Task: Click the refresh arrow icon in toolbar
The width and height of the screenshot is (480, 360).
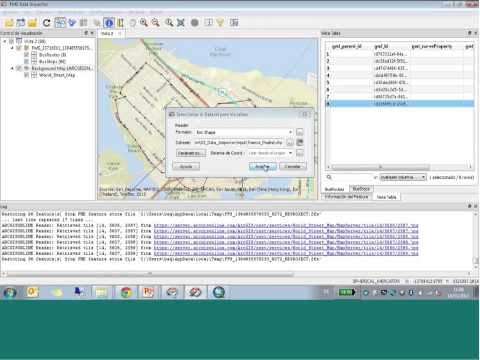Action: point(46,23)
